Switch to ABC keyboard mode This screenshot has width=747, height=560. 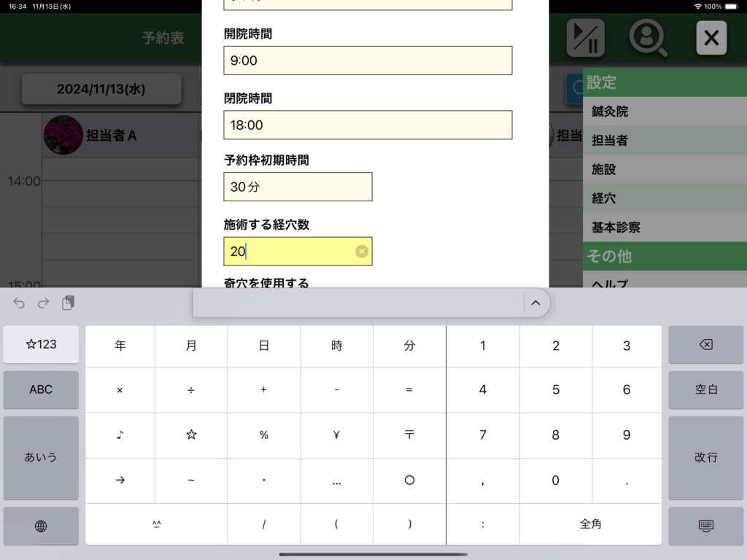tap(41, 389)
